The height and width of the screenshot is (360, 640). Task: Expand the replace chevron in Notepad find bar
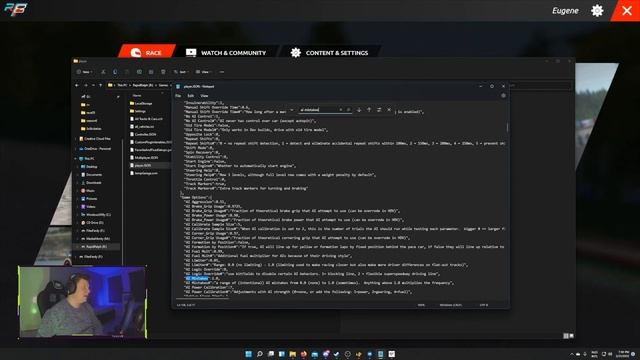tap(291, 110)
